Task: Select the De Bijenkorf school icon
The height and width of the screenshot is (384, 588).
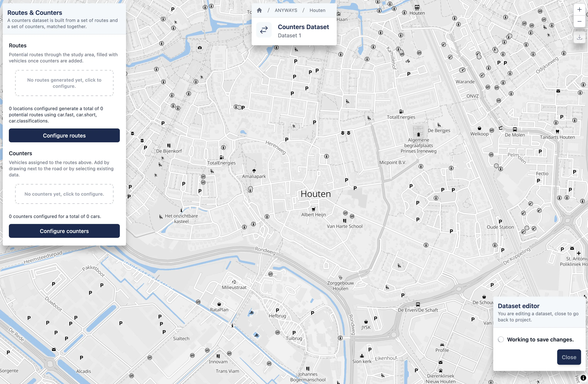Action: [x=169, y=145]
